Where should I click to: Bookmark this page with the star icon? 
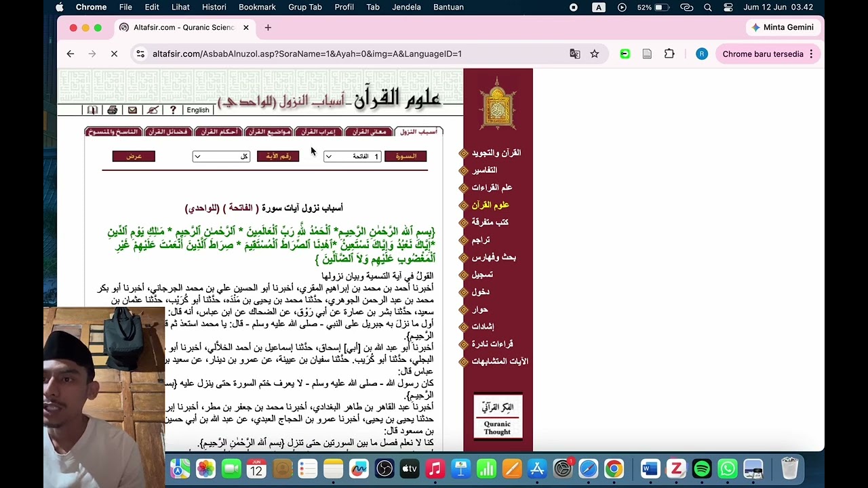595,54
